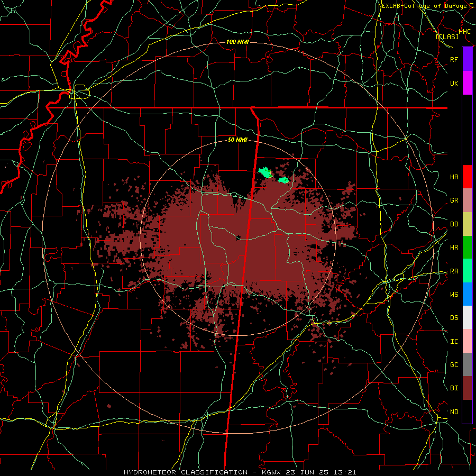Click the GC gray legend swatch

[467, 364]
